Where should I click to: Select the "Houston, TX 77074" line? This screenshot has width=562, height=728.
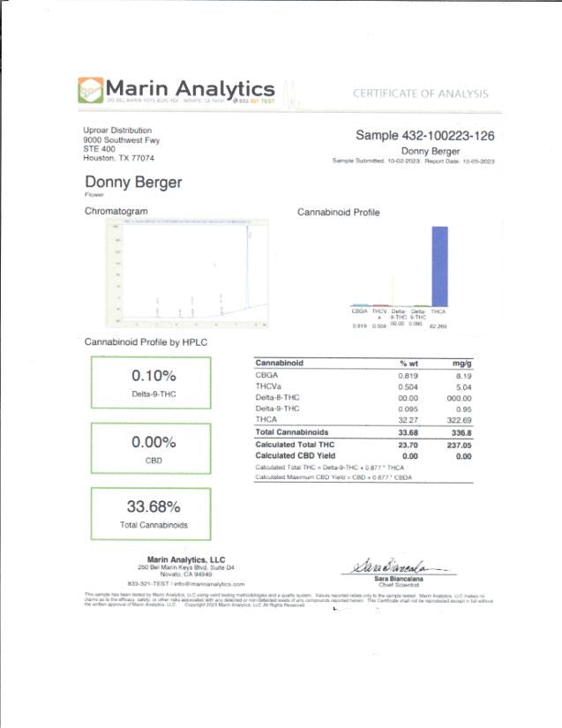pos(119,158)
